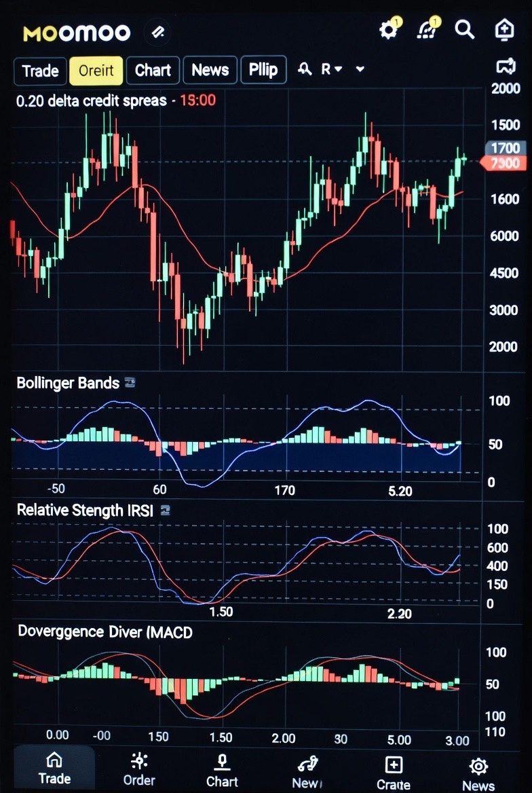532x793 pixels.
Task: Tap the 0.20 delta credit spreas label
Action: coord(92,100)
